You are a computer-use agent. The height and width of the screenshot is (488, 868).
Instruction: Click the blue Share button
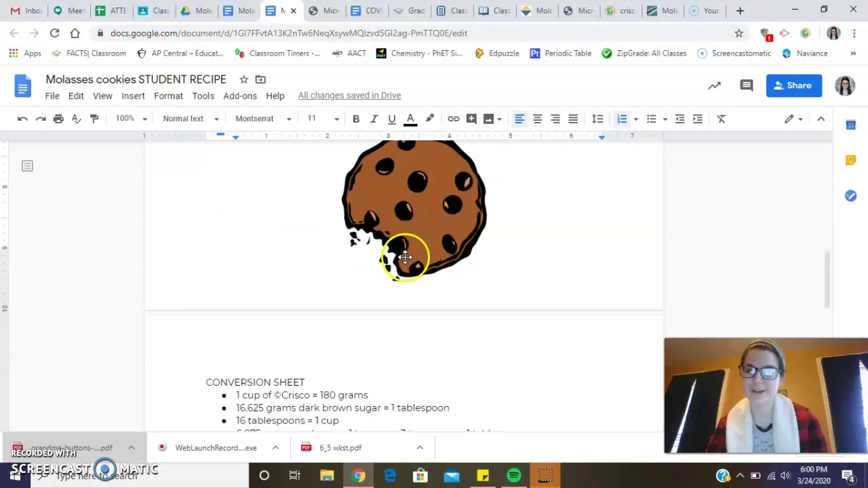tap(793, 85)
